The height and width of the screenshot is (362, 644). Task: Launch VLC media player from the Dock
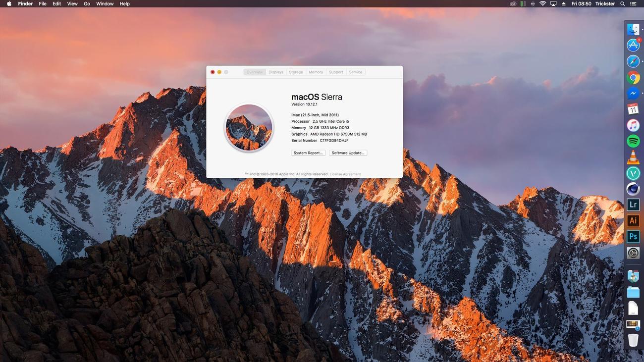click(x=633, y=157)
